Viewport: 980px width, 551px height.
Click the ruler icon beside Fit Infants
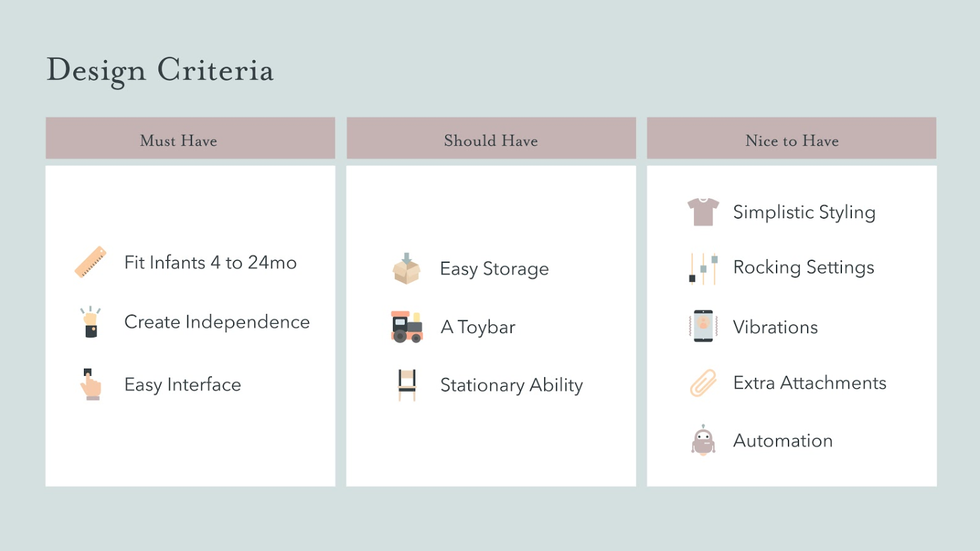[90, 262]
